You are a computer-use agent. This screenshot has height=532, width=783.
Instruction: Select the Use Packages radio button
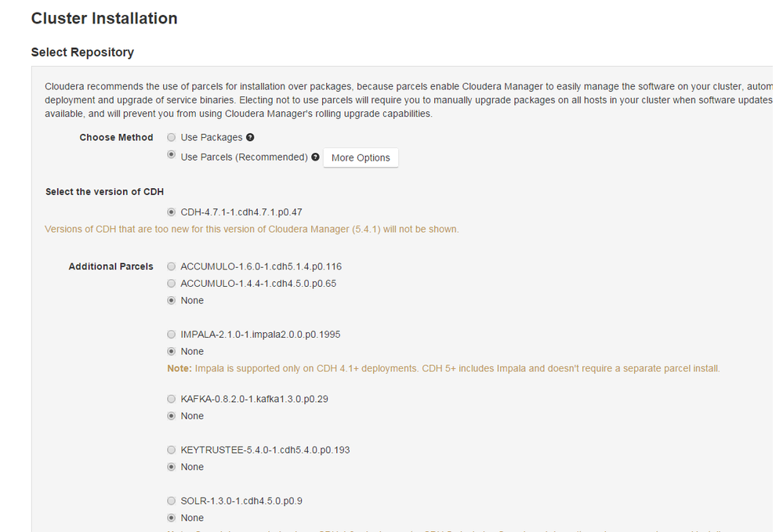pos(172,137)
